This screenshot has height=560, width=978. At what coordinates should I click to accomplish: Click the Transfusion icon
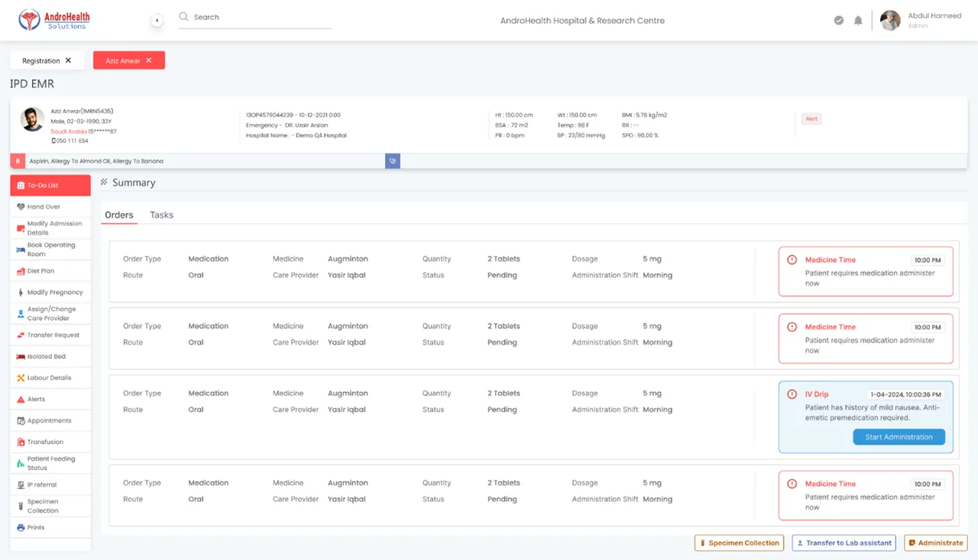21,442
